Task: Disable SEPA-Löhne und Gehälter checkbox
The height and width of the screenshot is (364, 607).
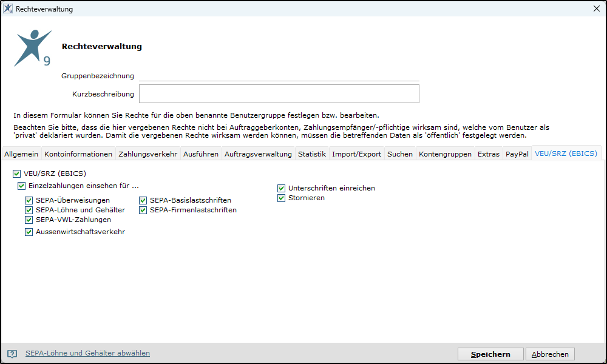Action: 29,210
